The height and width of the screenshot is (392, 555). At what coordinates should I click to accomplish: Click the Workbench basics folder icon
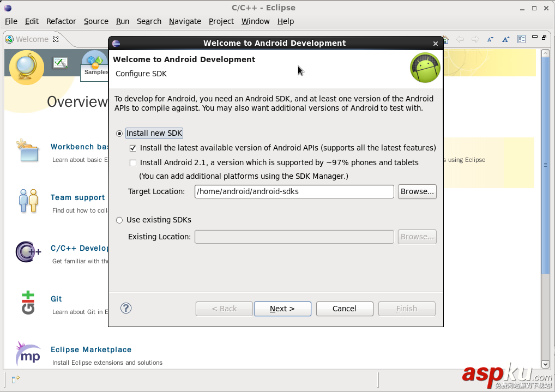point(28,150)
